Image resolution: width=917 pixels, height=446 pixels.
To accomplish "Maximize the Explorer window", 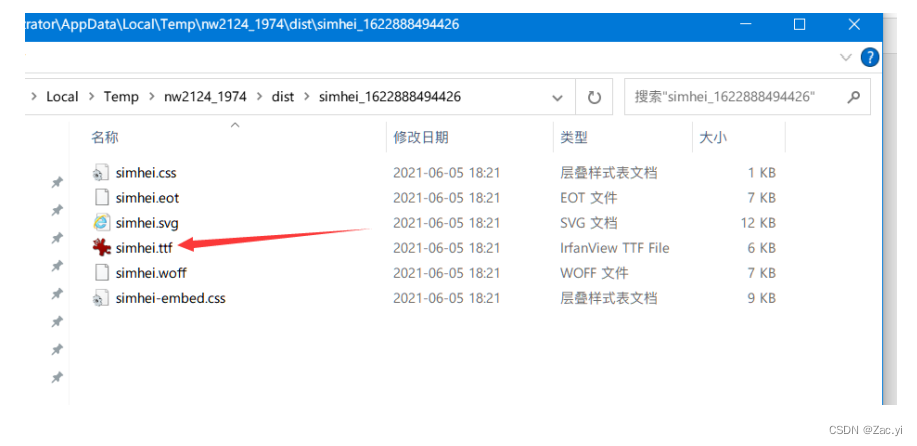I will tap(799, 25).
